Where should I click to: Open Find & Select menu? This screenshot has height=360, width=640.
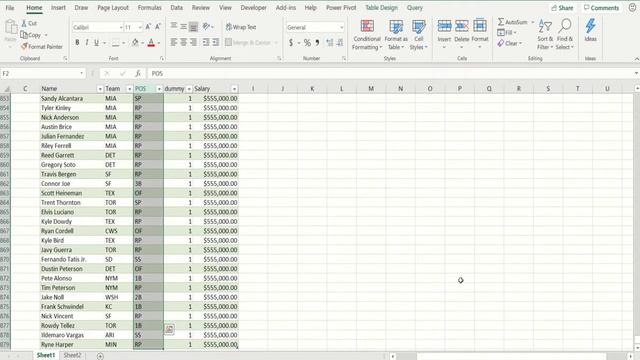[564, 35]
